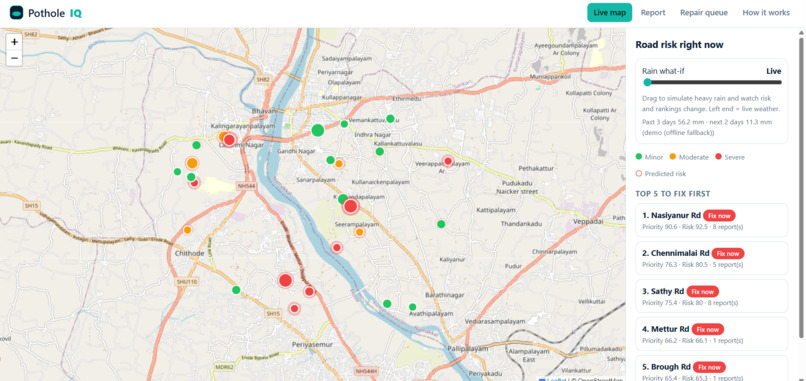
Task: Click orange marker north of Chithode
Action: 187,230
